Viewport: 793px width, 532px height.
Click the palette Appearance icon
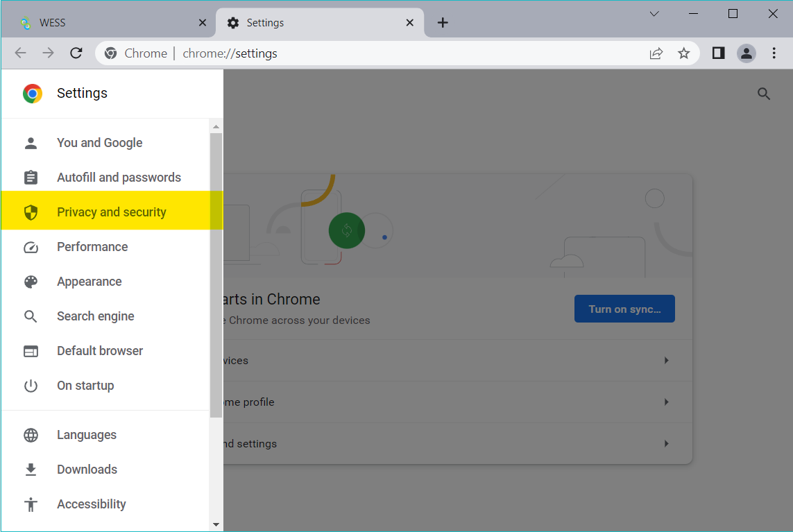click(x=31, y=282)
